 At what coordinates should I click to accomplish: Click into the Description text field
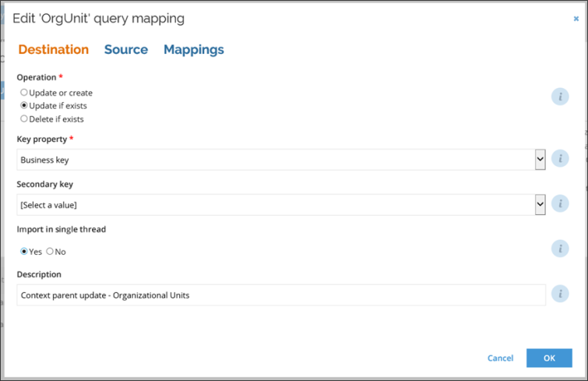click(x=281, y=295)
